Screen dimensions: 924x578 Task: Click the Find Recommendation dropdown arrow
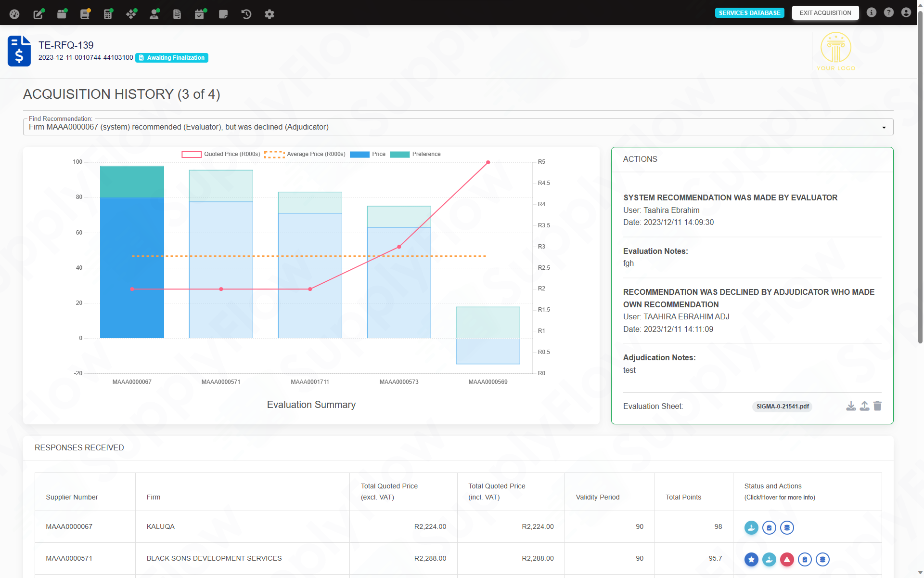click(884, 127)
